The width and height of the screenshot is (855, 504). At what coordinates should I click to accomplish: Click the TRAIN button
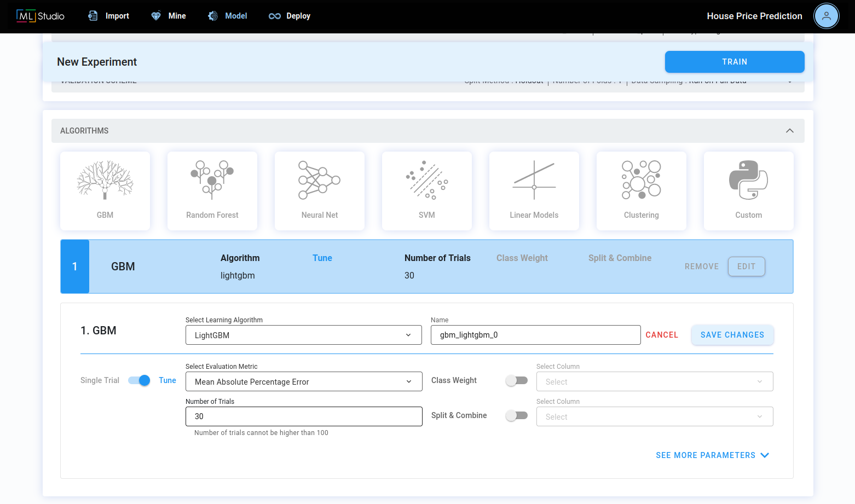tap(735, 62)
